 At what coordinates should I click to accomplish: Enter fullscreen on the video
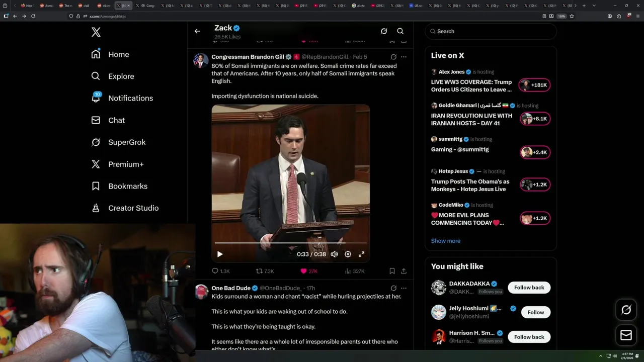click(x=361, y=254)
